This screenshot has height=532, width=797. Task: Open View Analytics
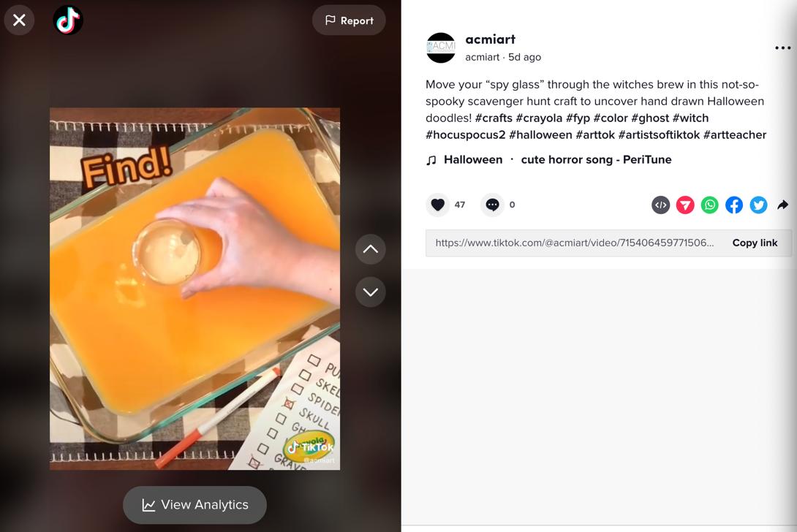click(x=194, y=505)
